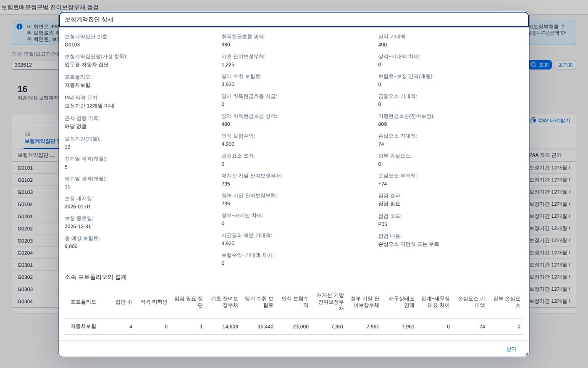Select row G0304 in the background table
The image size is (588, 368).
tap(35, 302)
